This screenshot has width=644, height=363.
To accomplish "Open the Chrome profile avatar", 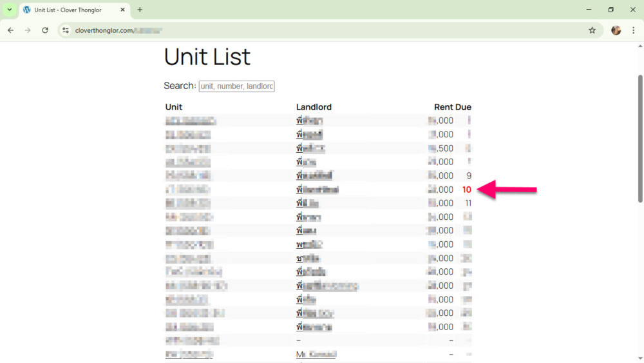I will tap(616, 30).
